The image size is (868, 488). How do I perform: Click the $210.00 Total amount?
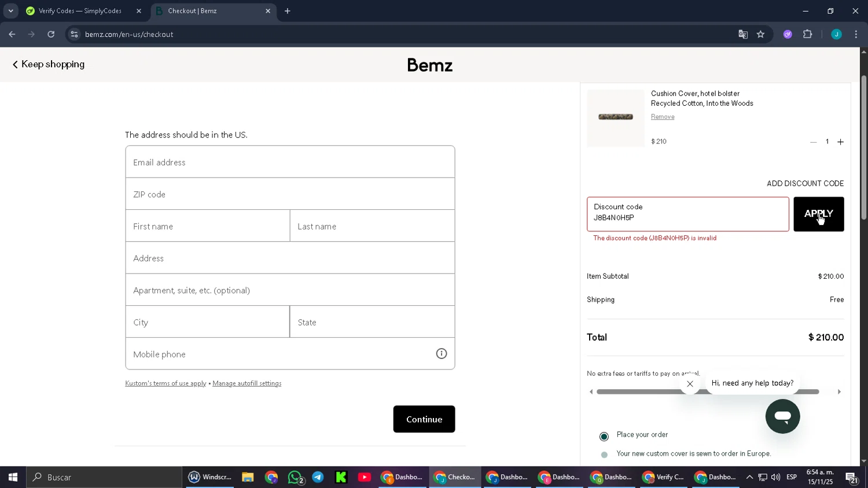click(x=826, y=337)
